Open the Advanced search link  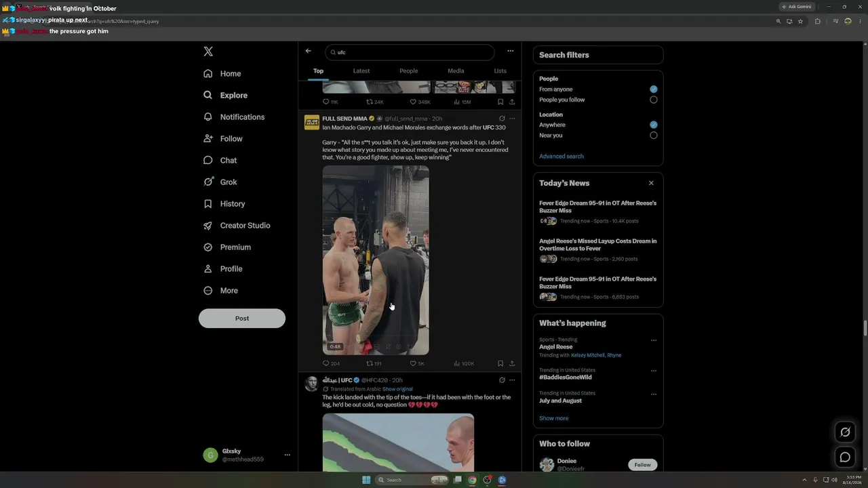click(x=561, y=157)
